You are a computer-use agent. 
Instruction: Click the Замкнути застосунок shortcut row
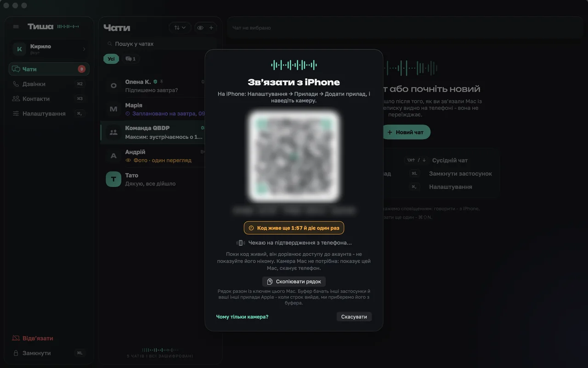click(x=451, y=173)
